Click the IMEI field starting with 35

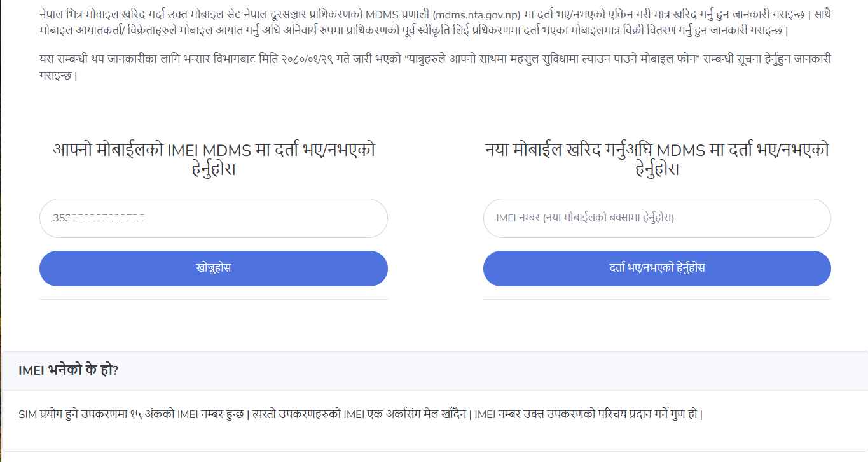tap(213, 218)
